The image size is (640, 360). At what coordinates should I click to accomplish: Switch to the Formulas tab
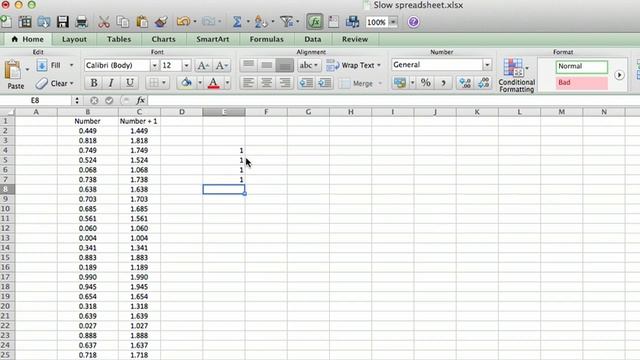point(267,39)
